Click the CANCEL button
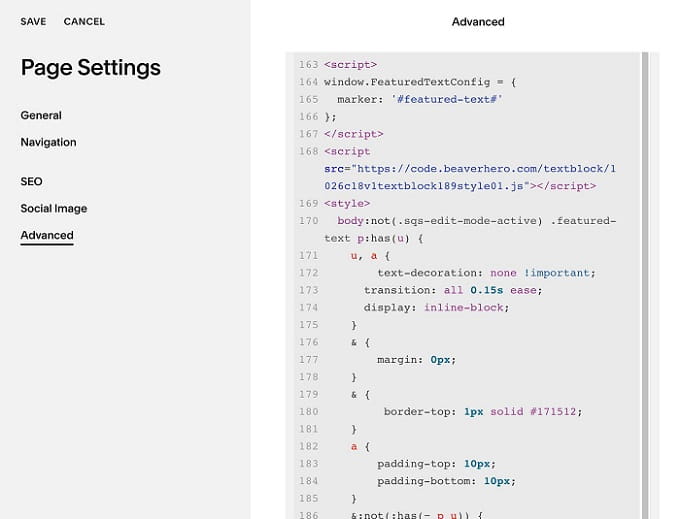 pos(84,22)
